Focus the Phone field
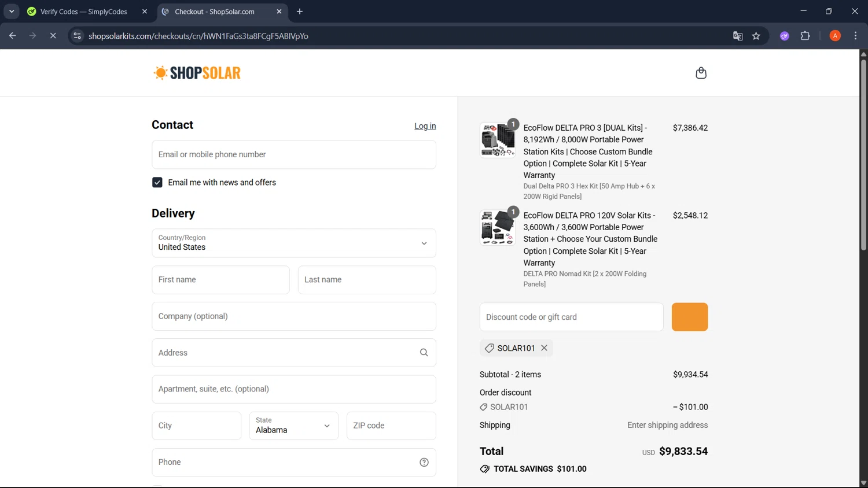Viewport: 868px width, 488px height. click(293, 462)
